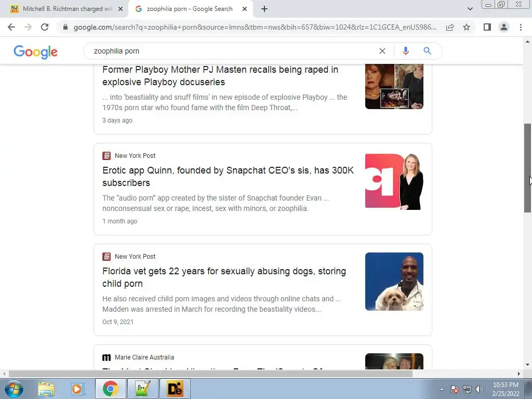The width and height of the screenshot is (532, 399).
Task: Submit search with magnifier icon
Action: click(427, 51)
